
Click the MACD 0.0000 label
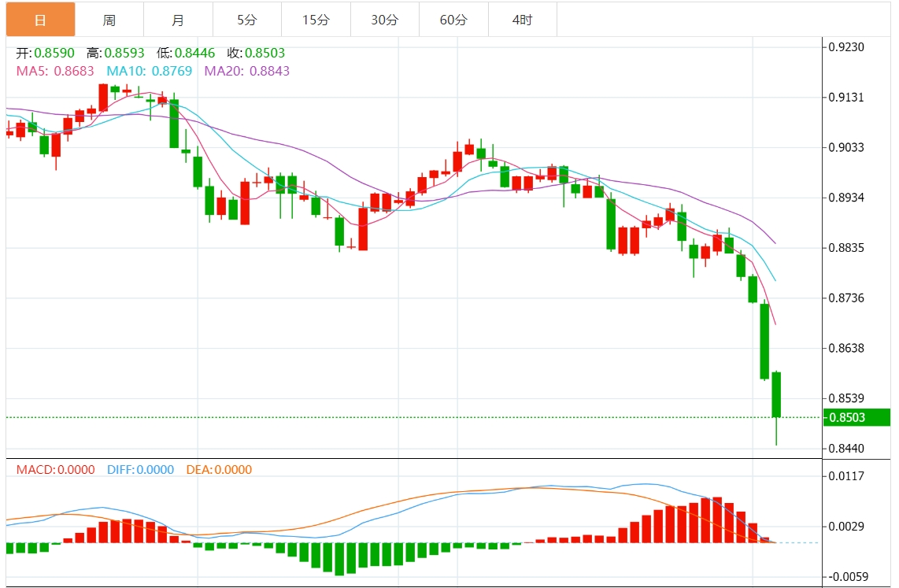(56, 470)
